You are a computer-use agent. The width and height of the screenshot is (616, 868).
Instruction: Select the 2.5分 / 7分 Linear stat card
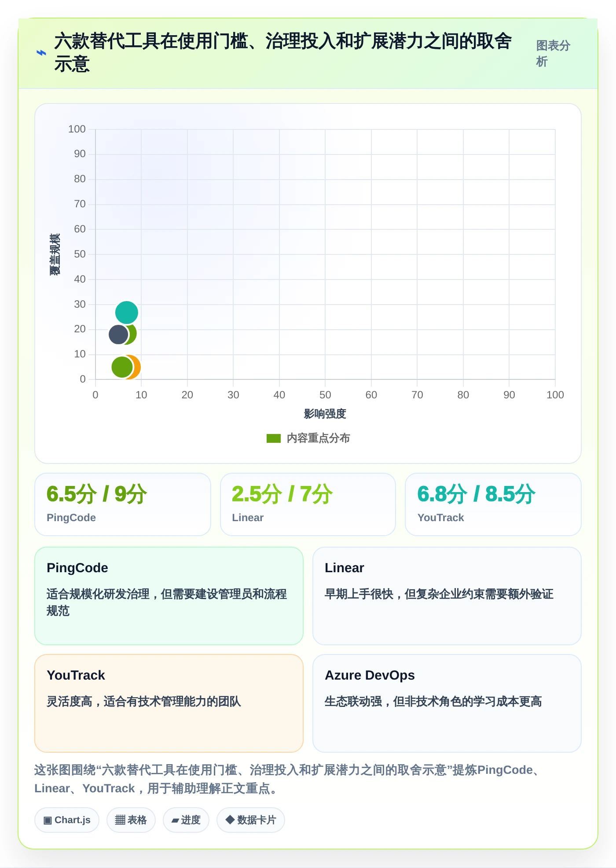308,504
